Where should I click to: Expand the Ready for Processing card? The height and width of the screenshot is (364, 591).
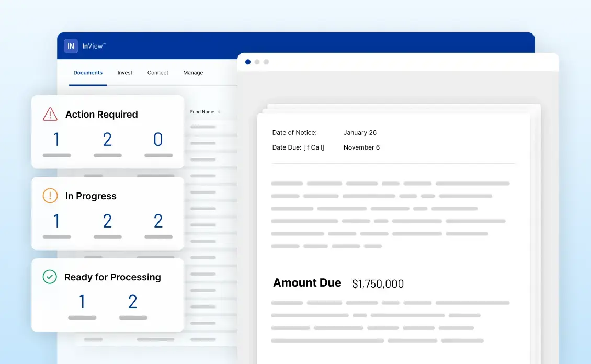(x=112, y=277)
